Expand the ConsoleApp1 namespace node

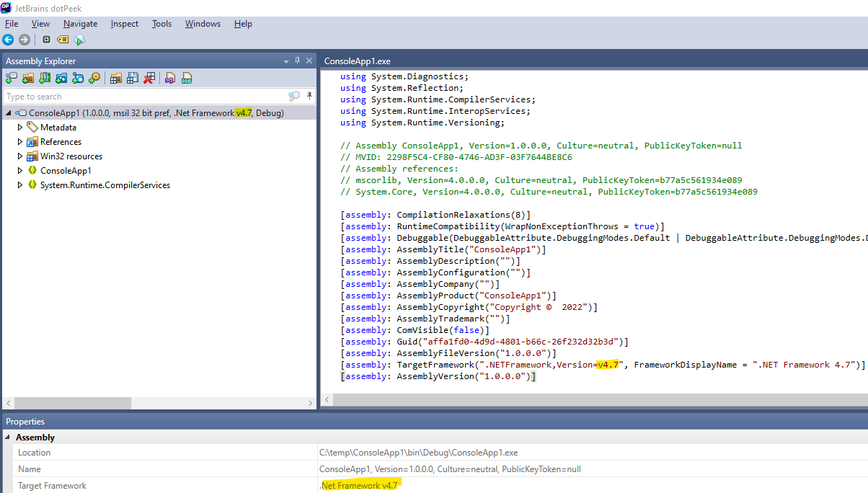coord(20,170)
